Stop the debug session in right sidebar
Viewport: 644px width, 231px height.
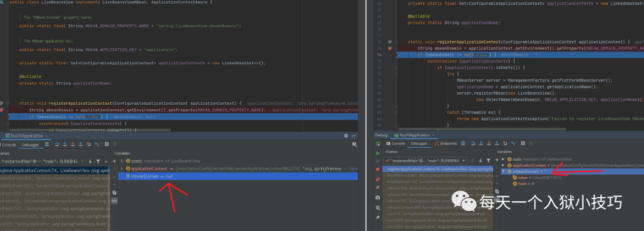tap(377, 169)
